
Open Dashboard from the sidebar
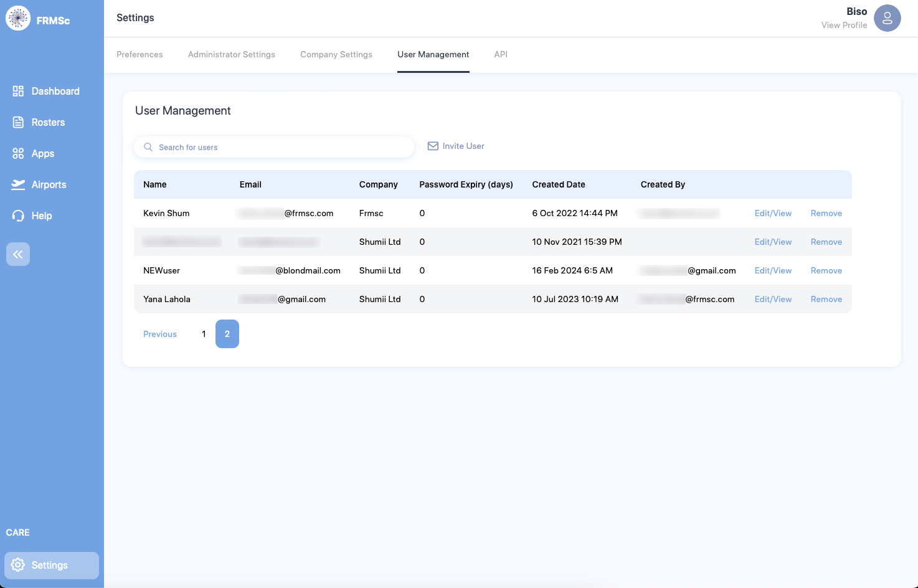[46, 91]
